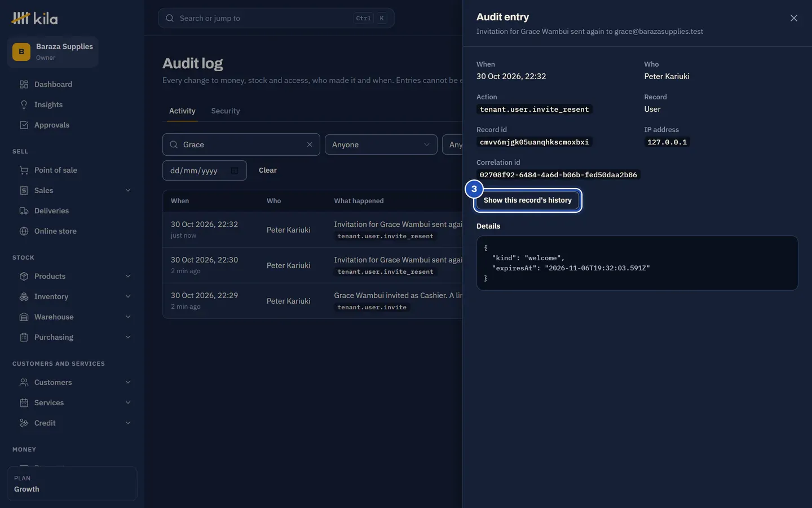The image size is (812, 508).
Task: Select the 30 Oct 2026, 22:30 audit row
Action: pyautogui.click(x=313, y=265)
